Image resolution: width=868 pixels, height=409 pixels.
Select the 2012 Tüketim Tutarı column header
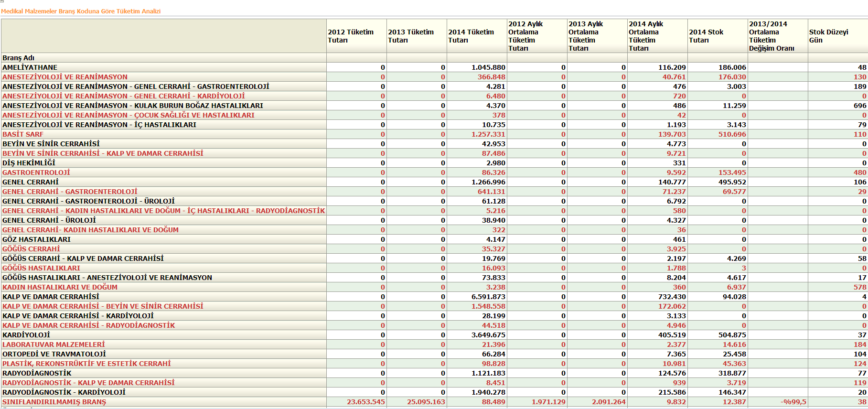[x=356, y=36]
